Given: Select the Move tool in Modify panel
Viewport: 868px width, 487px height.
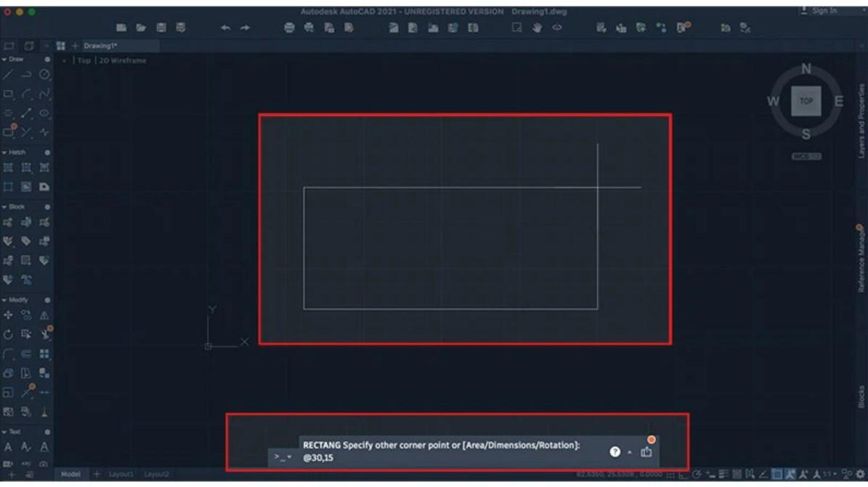Looking at the screenshot, I should pyautogui.click(x=8, y=315).
